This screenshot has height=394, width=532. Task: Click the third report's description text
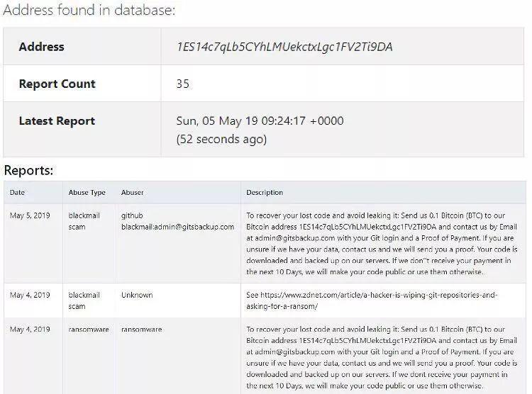tap(382, 357)
